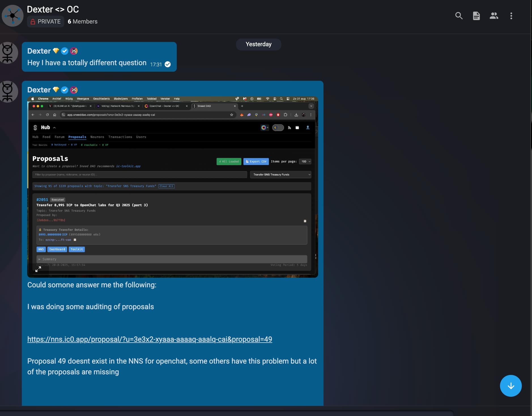Click the Dexter <> OC group avatar
This screenshot has height=416, width=532.
12,16
